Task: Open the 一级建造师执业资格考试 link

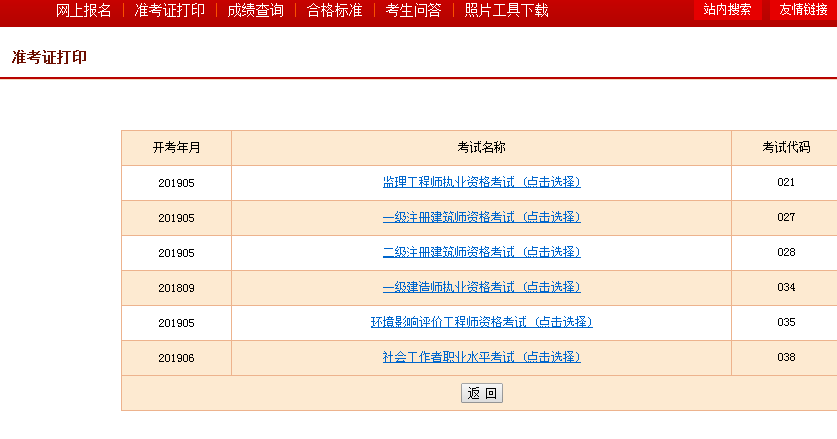Action: pyautogui.click(x=481, y=287)
